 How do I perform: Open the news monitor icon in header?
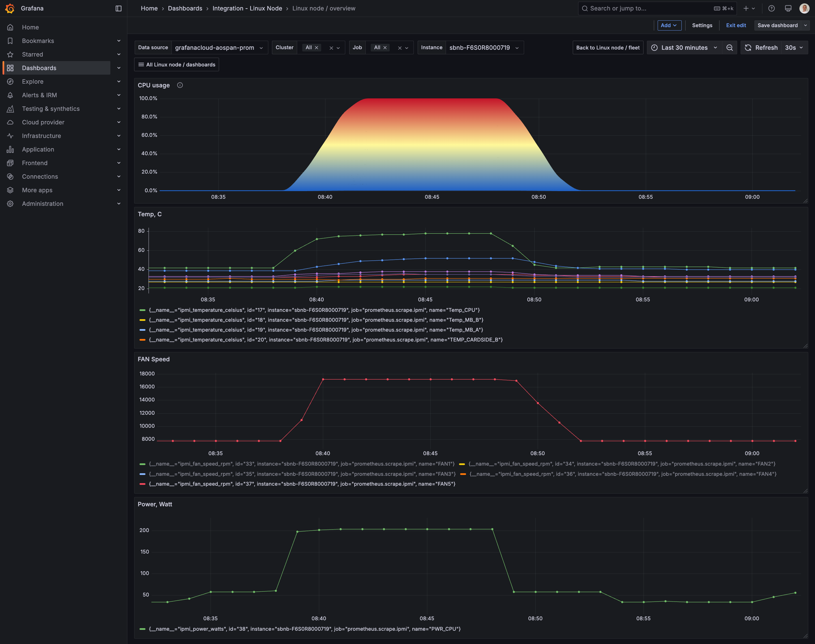tap(788, 8)
